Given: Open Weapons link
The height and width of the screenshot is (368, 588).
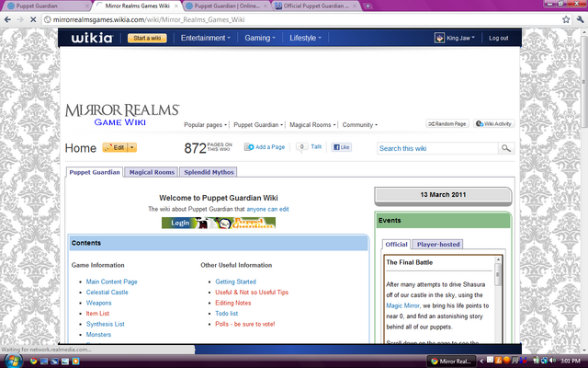Looking at the screenshot, I should (x=98, y=303).
